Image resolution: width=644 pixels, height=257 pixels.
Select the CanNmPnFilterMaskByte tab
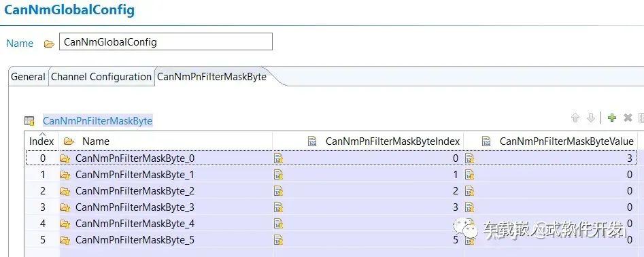[212, 77]
